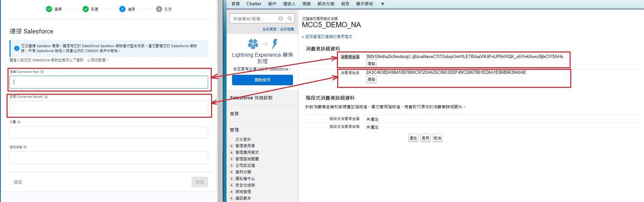Image resolution: width=644 pixels, height=202 pixels.
Task: Click the info icon inside quick find box
Action: coord(281,19)
